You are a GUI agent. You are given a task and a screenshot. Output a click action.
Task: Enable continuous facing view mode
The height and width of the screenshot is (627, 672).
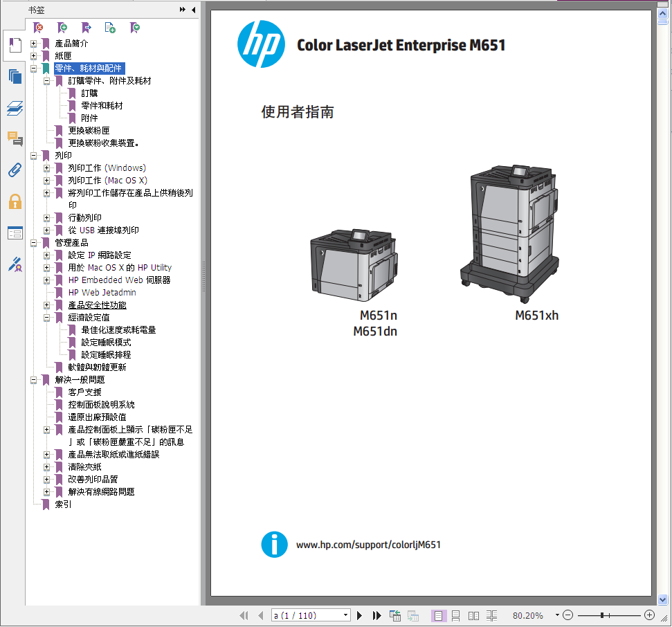click(x=491, y=616)
